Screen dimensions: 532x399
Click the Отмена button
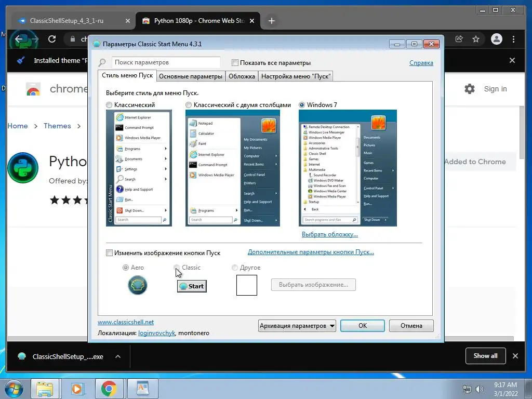[411, 326]
